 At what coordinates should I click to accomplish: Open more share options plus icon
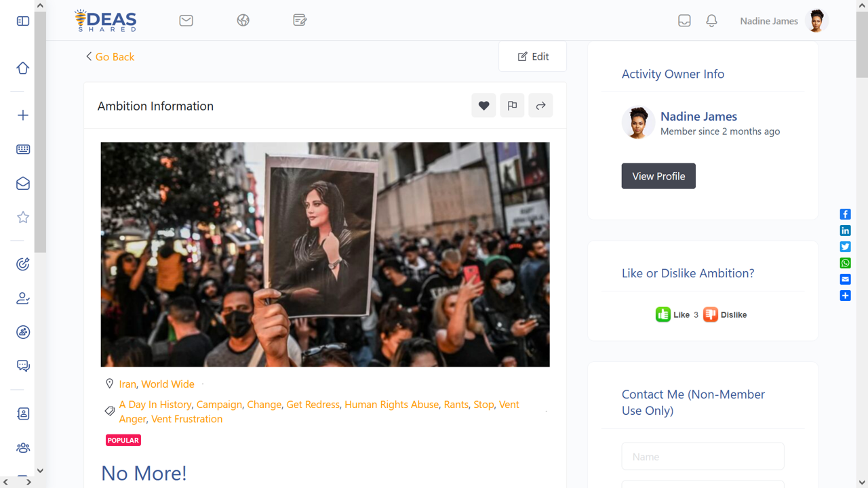[x=846, y=296]
